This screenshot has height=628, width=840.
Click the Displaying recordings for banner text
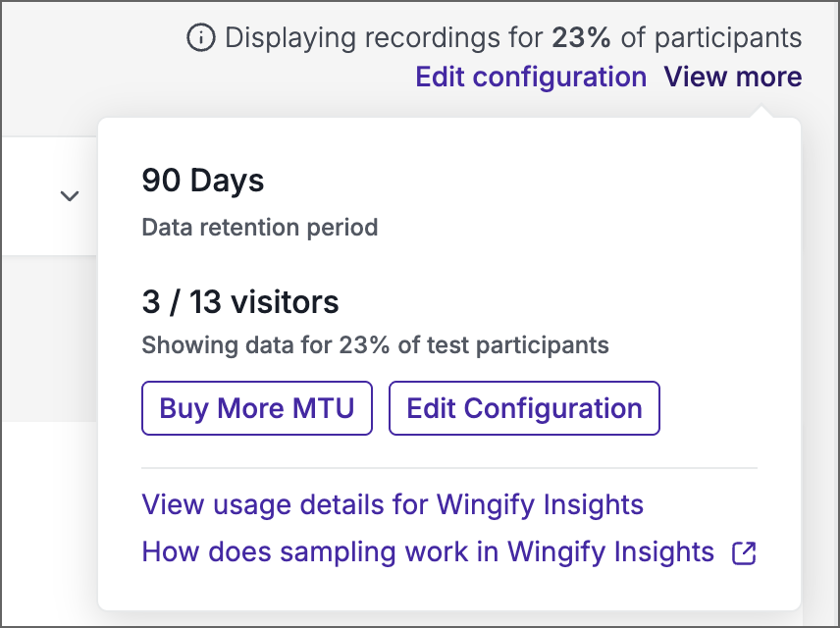click(x=384, y=38)
